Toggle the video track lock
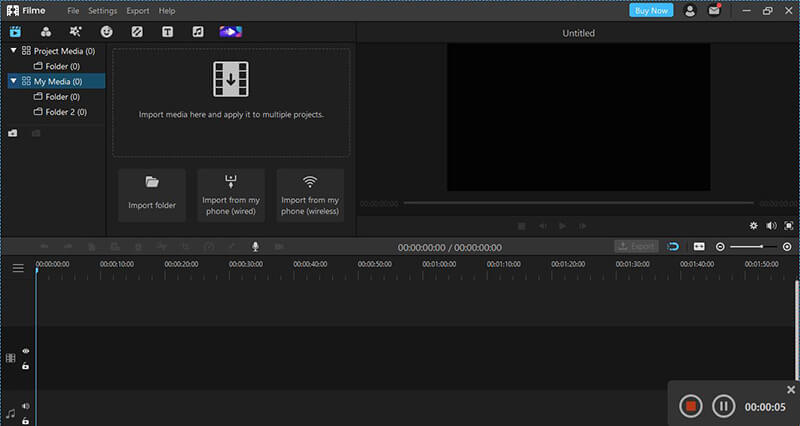 (x=26, y=366)
